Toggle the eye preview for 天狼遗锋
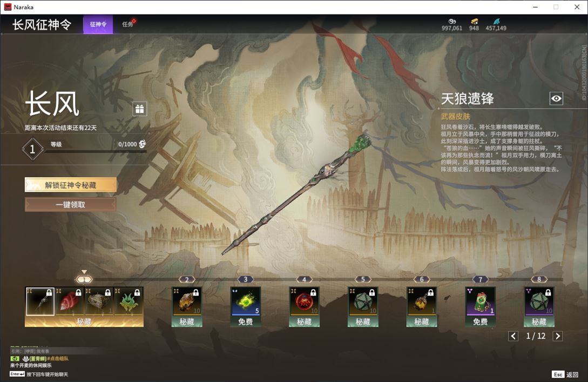 556,98
